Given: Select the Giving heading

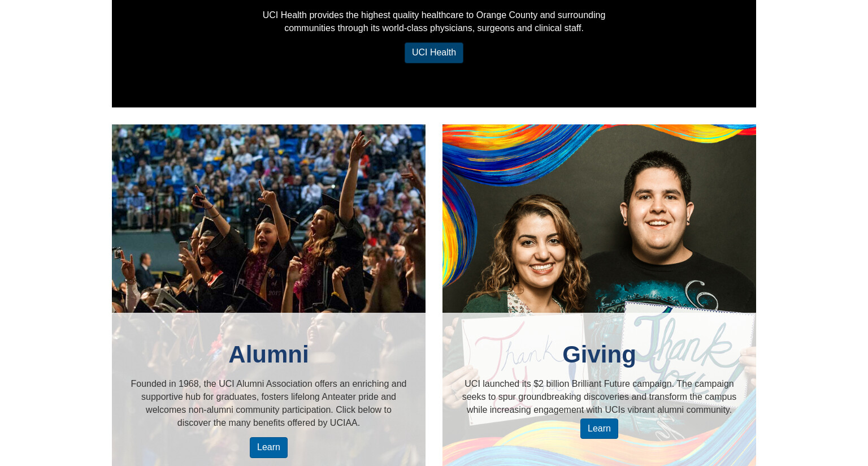Looking at the screenshot, I should [x=599, y=355].
